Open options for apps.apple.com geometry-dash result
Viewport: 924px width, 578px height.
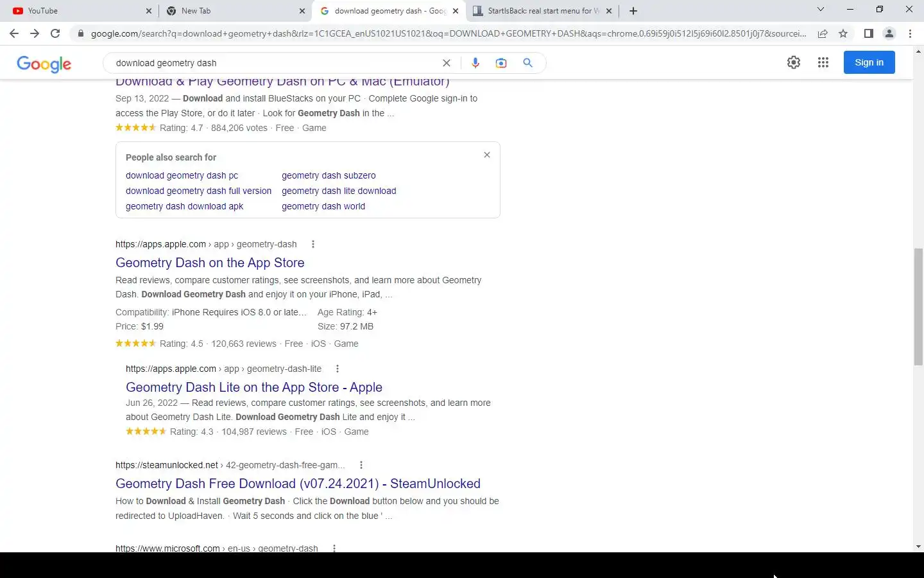point(313,244)
